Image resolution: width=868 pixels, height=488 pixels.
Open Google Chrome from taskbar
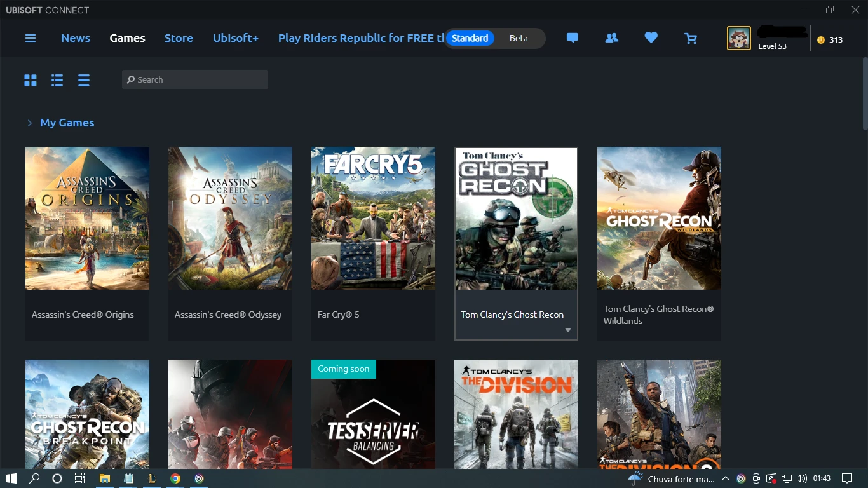point(175,478)
